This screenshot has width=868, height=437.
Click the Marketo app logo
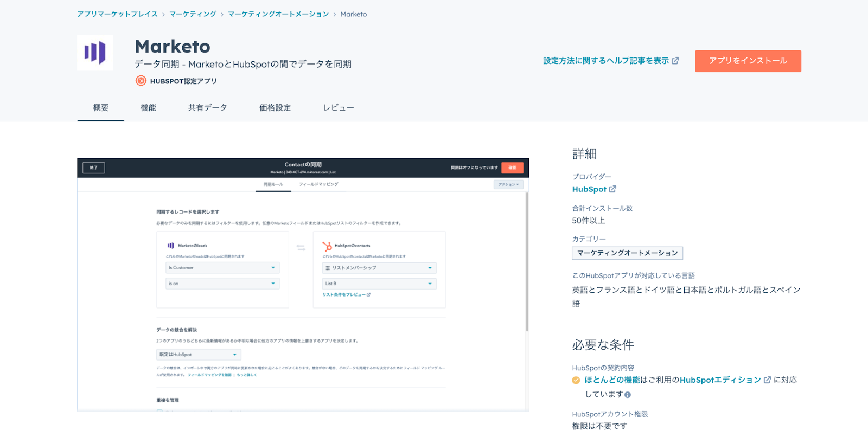click(95, 53)
